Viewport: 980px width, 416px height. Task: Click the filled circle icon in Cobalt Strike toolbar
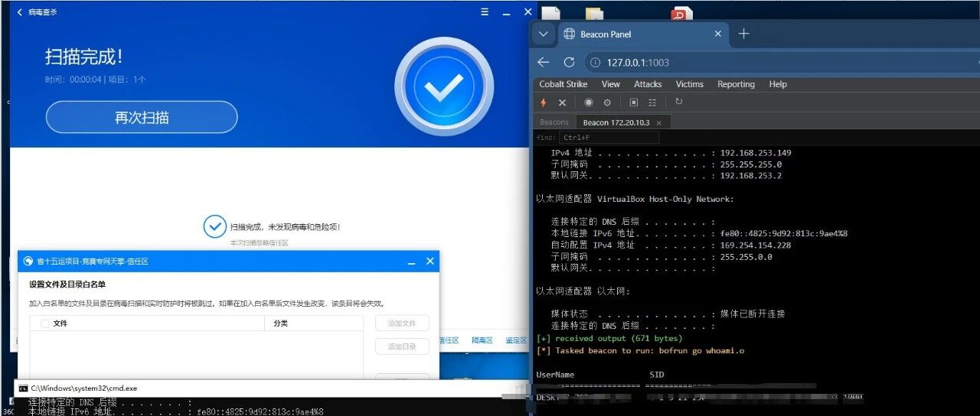[589, 102]
